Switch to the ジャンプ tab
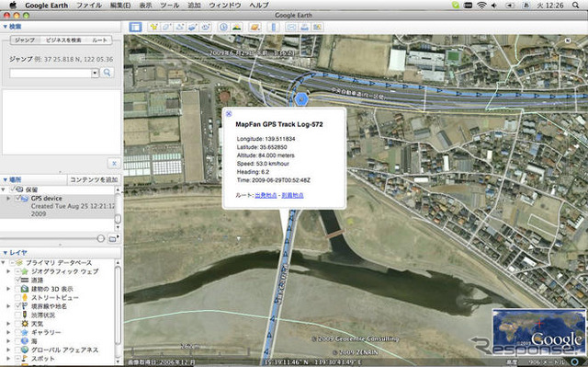This screenshot has height=367, width=588. [25, 40]
